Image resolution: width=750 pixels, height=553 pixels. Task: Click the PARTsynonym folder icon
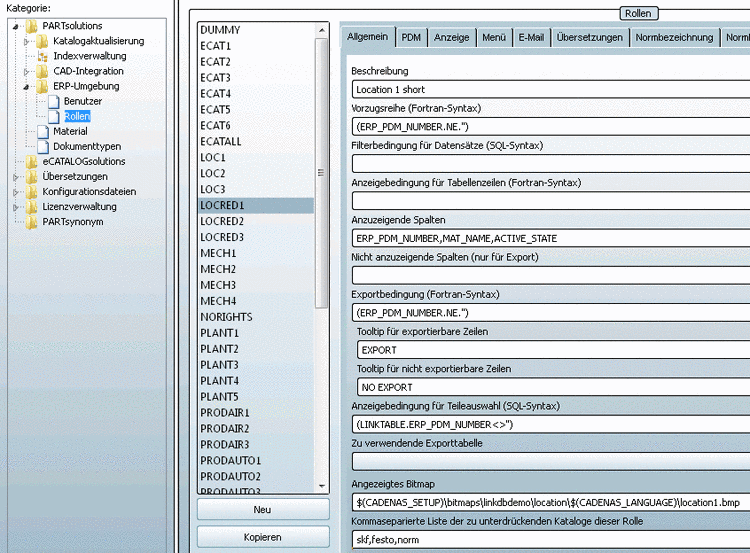click(32, 222)
